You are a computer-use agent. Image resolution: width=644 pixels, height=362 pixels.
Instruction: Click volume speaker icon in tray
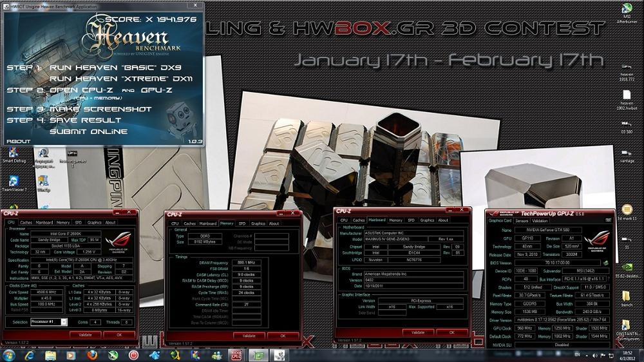tap(594, 356)
